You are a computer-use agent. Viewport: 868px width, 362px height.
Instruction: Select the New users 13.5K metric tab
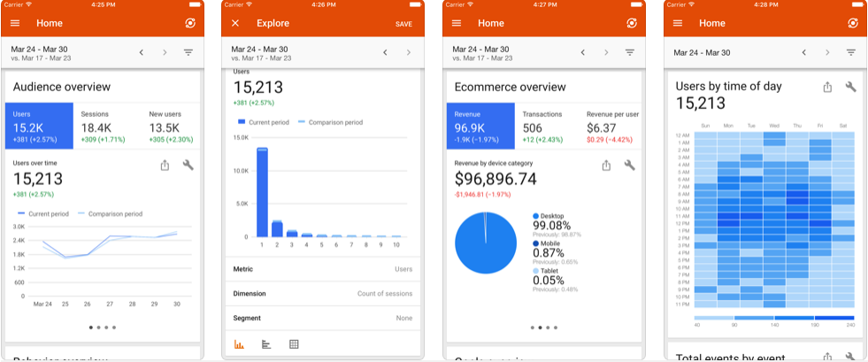(172, 126)
